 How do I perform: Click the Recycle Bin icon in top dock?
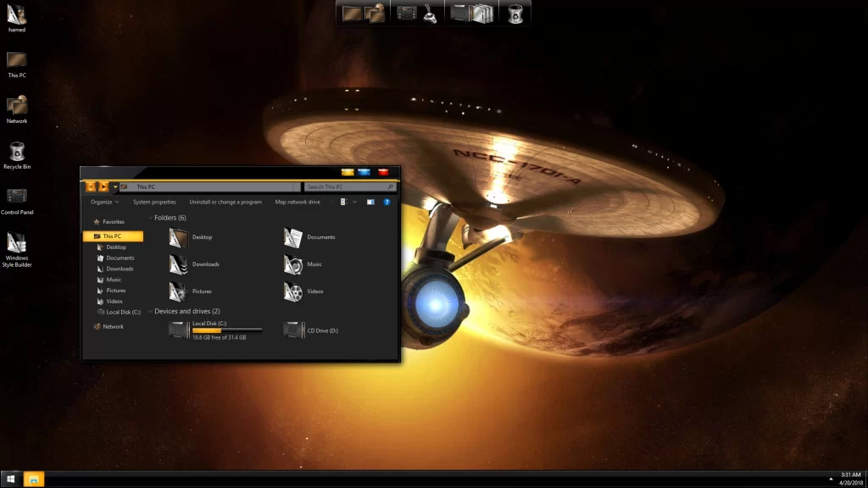point(515,13)
